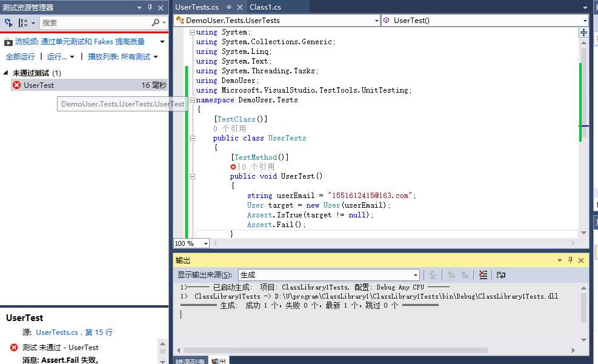Open the 播放列表: 所有测试 playlist dropdown
598x364 pixels.
pyautogui.click(x=122, y=57)
